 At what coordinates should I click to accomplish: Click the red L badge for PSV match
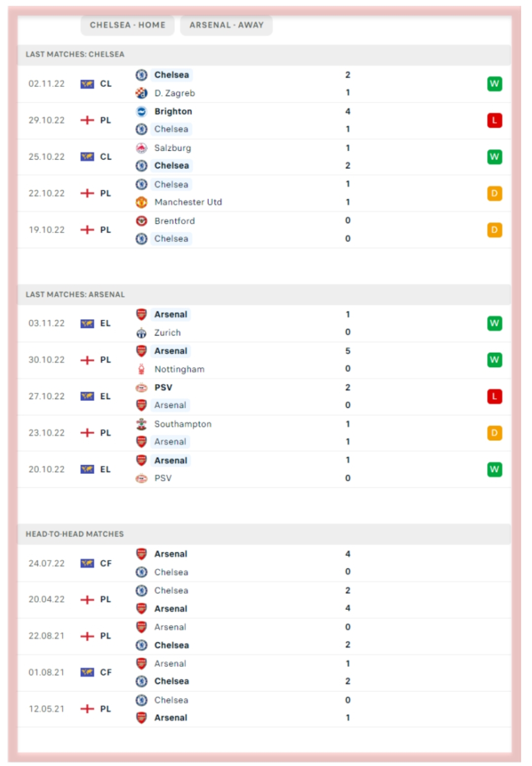point(494,396)
